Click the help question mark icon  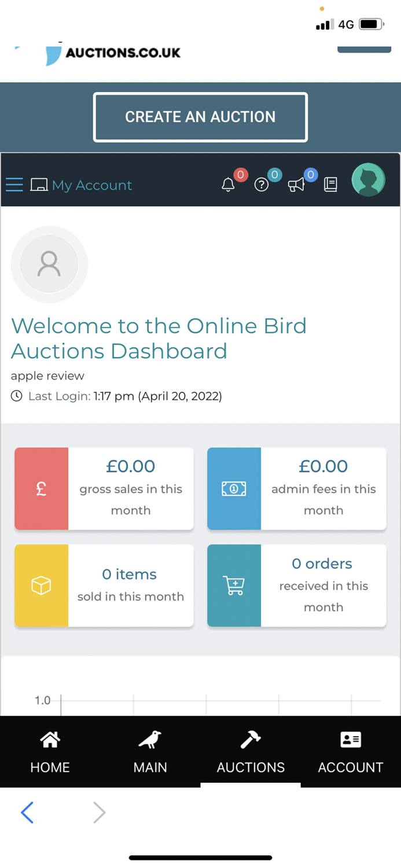pyautogui.click(x=262, y=184)
